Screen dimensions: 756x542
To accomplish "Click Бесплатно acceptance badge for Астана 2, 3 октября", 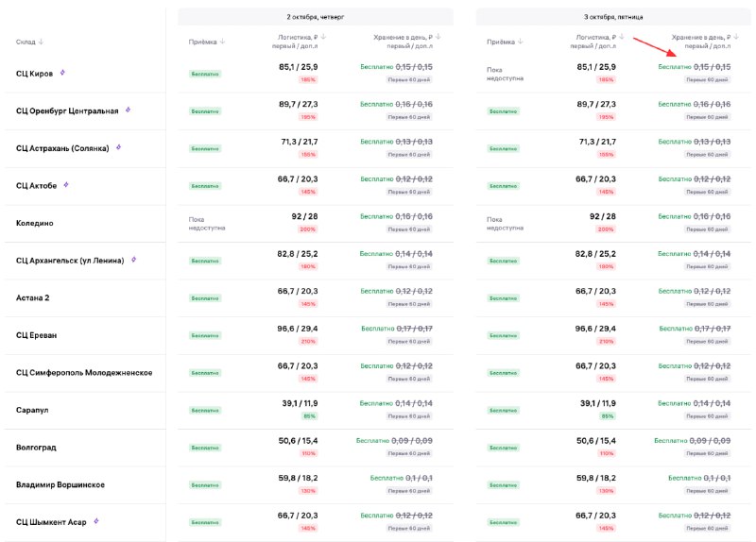I will 503,298.
